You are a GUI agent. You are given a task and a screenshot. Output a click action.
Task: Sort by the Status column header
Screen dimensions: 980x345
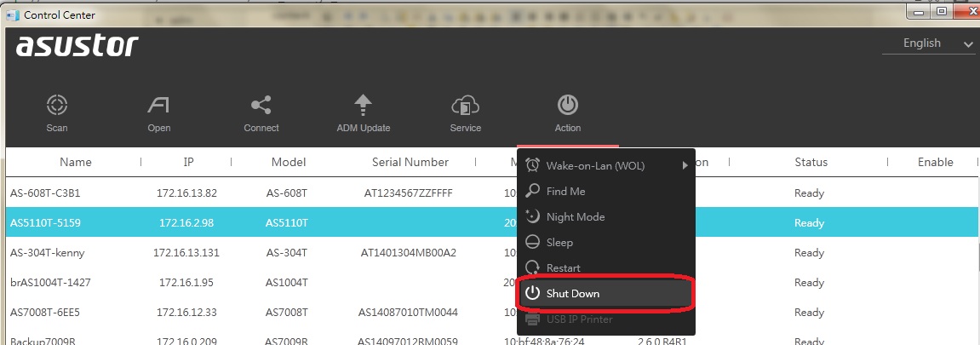tap(811, 162)
